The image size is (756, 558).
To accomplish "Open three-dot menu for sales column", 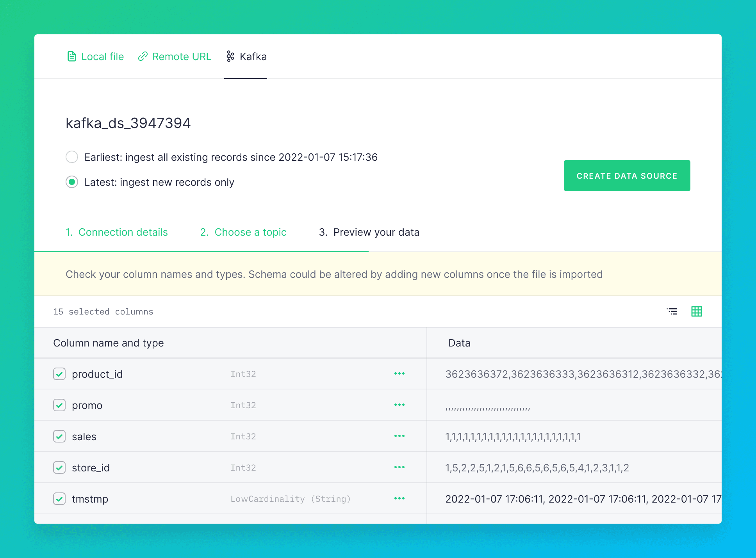I will click(x=399, y=436).
